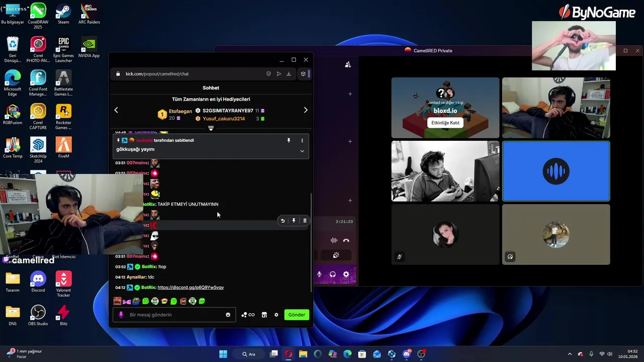644x362 pixels.
Task: Open the Windows Start menu
Action: pos(223,354)
